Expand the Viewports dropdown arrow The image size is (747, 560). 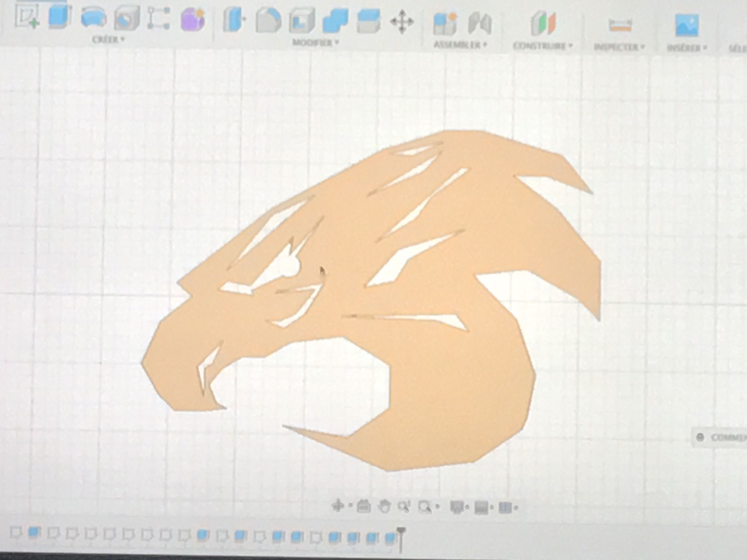(x=515, y=507)
